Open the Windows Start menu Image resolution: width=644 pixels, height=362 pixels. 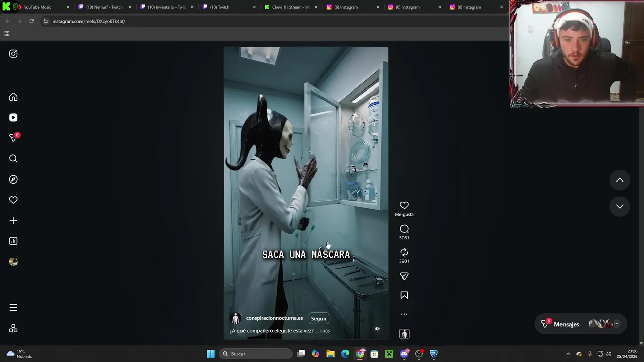[211, 354]
